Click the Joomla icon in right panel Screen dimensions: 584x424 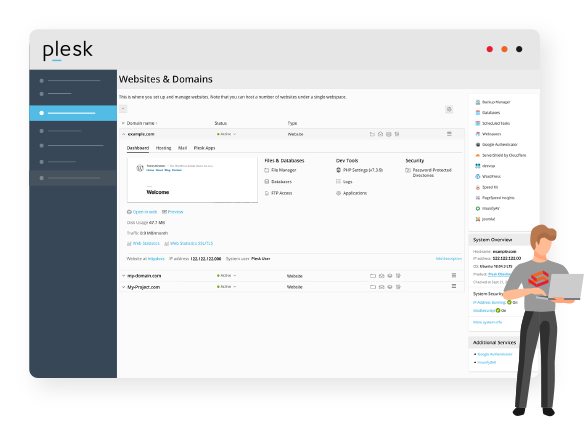tap(478, 219)
